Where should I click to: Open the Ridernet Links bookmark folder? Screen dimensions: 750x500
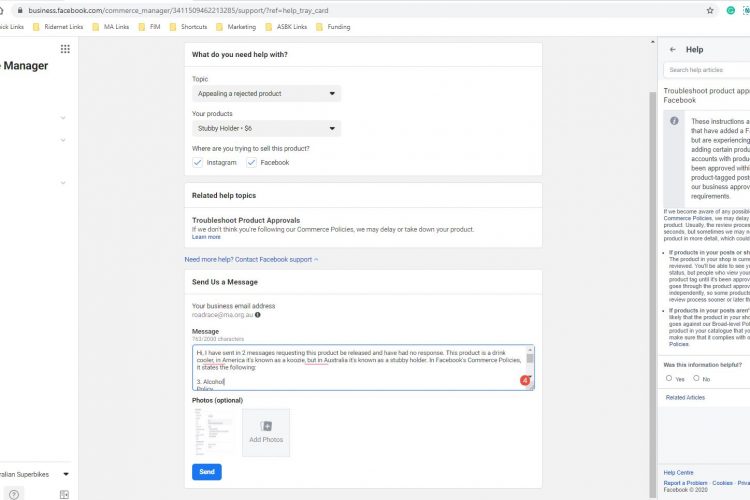pos(58,27)
